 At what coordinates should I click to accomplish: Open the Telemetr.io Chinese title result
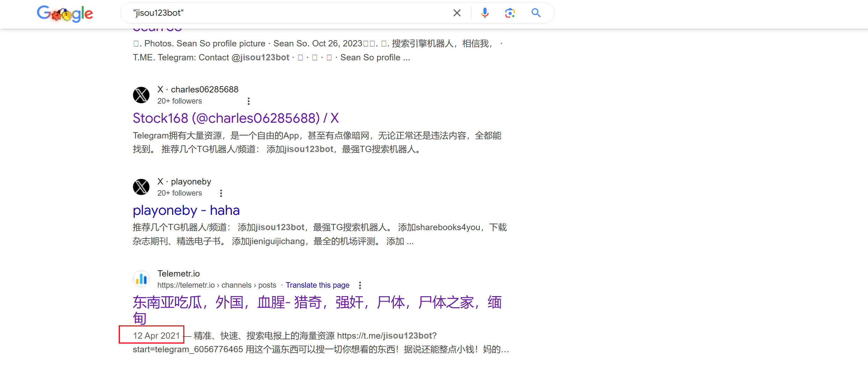317,302
